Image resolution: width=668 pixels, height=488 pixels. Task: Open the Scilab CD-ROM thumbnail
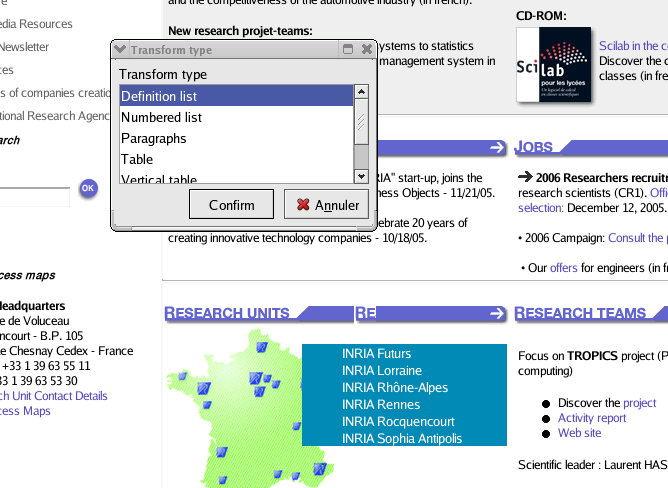(x=554, y=65)
